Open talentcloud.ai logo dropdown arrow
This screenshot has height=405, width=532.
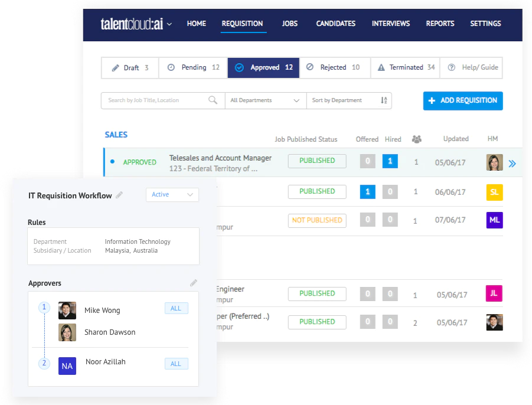[169, 24]
